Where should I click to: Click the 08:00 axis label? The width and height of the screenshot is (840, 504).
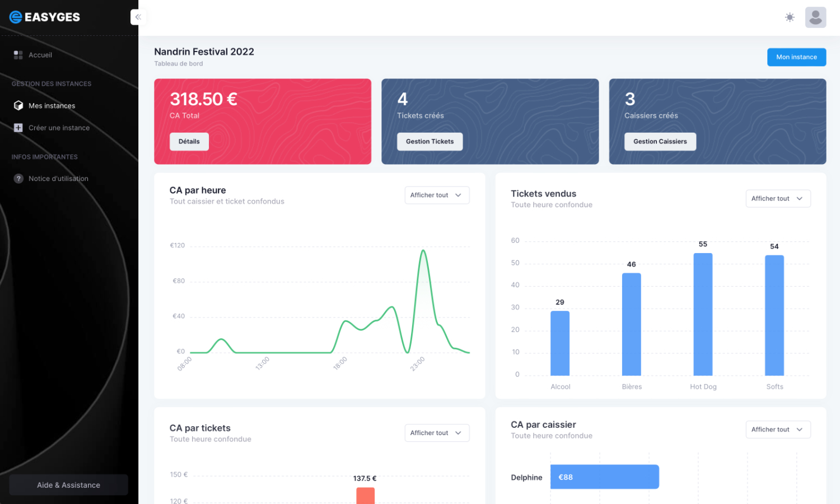(184, 363)
